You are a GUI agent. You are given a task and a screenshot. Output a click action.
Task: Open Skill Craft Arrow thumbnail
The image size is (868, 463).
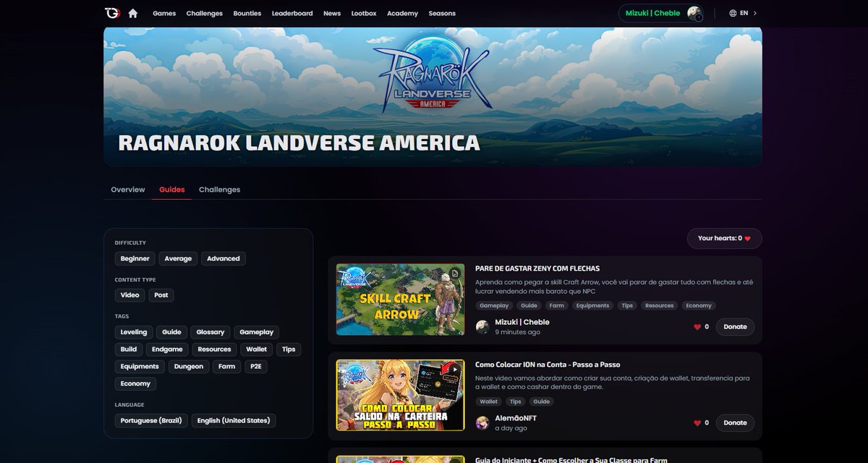coord(400,299)
